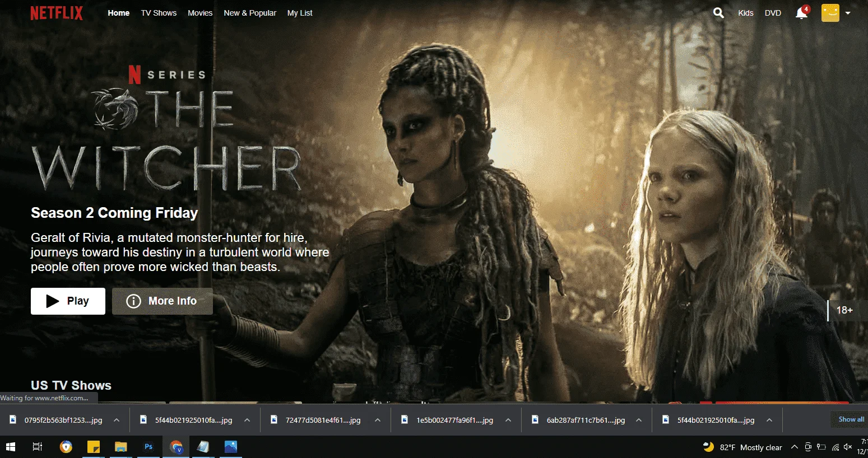Expand options for 6ab287af711c7b61 download
The image size is (868, 458).
[639, 420]
